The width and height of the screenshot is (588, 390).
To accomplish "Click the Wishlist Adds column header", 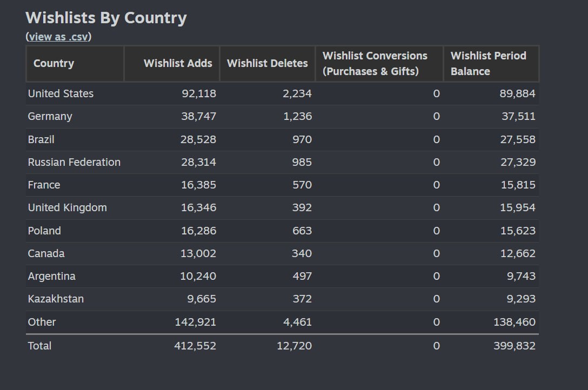I will [178, 63].
